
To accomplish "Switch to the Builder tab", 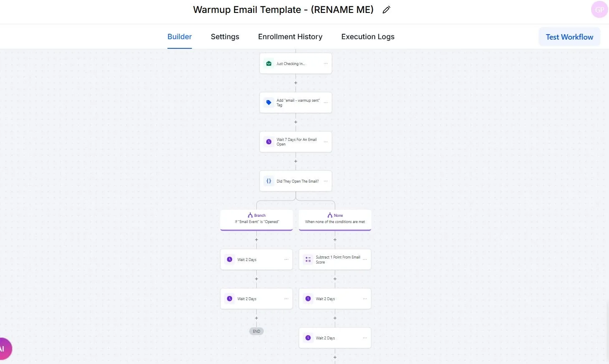I will 179,37.
